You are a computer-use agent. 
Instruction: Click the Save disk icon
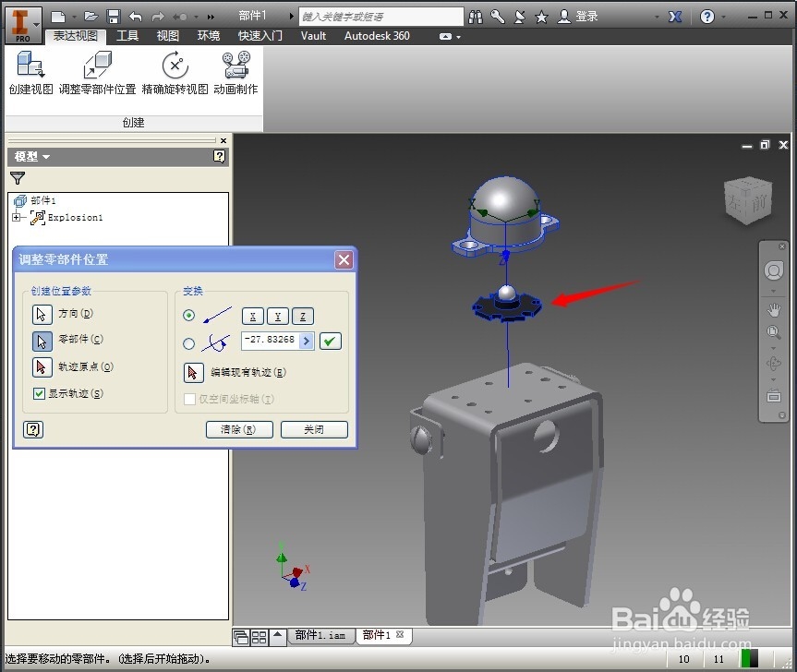click(114, 17)
